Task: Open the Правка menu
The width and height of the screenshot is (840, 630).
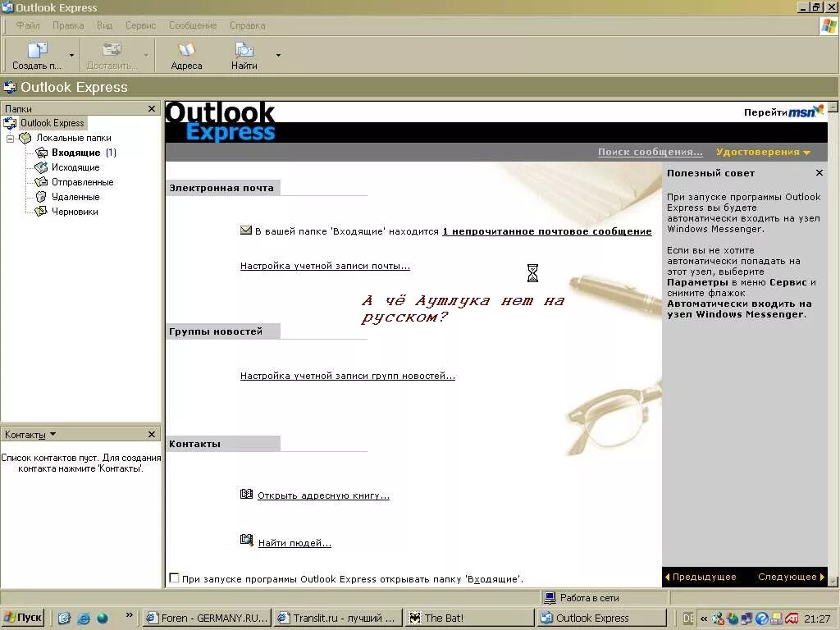Action: (x=68, y=25)
